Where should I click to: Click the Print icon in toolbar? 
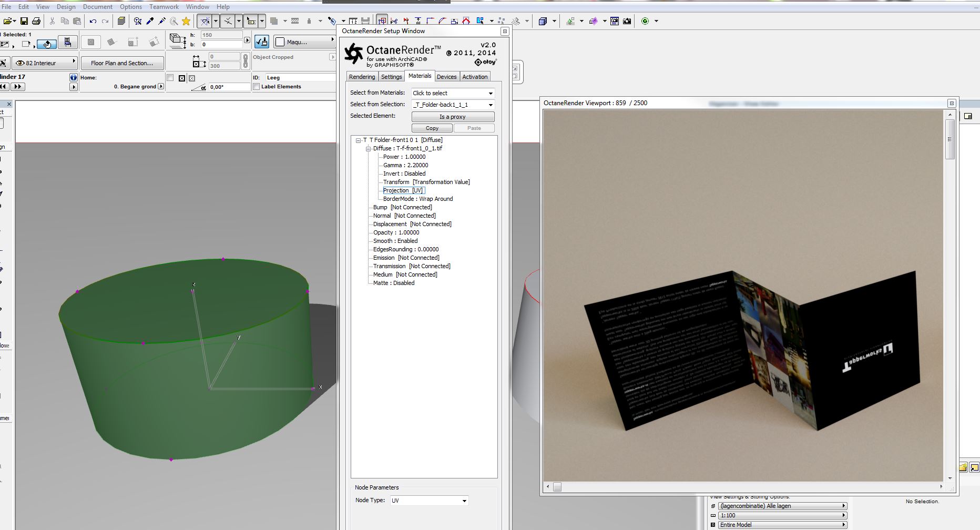pyautogui.click(x=36, y=21)
